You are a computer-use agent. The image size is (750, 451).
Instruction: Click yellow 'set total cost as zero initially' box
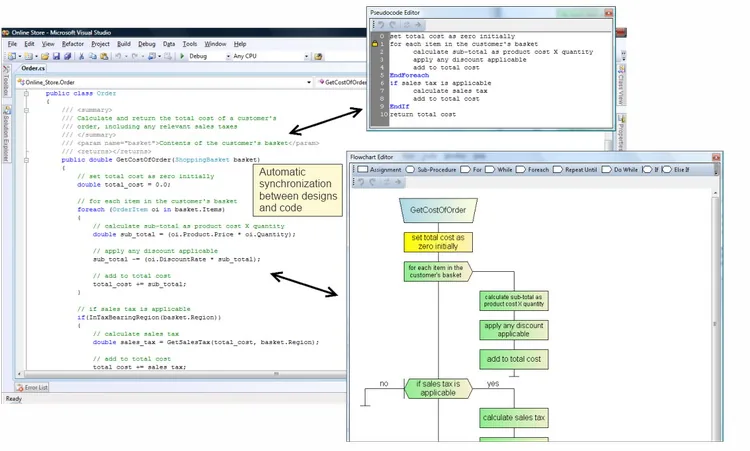tap(438, 242)
